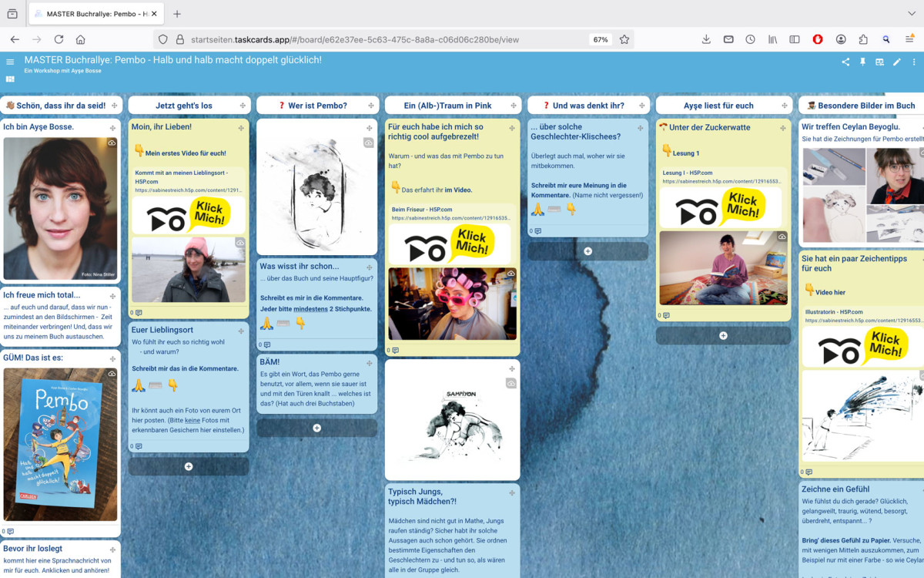
Task: Toggle the Firefox sidebar icon
Action: click(795, 39)
